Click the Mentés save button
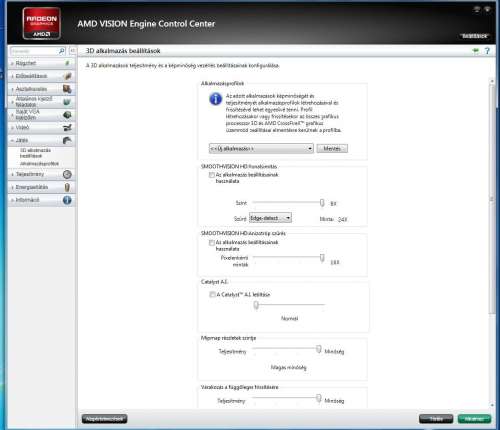Screen dimensions: 500x430 [332, 148]
